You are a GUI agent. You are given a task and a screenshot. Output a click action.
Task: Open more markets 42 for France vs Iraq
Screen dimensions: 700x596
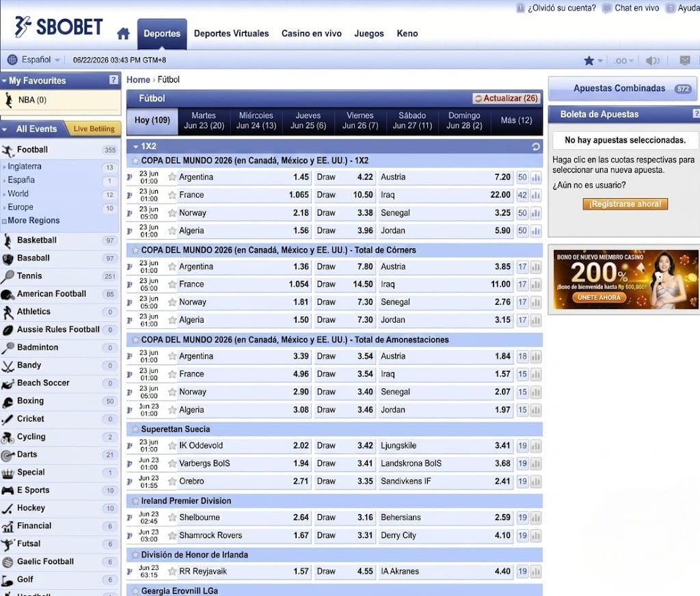coord(522,195)
